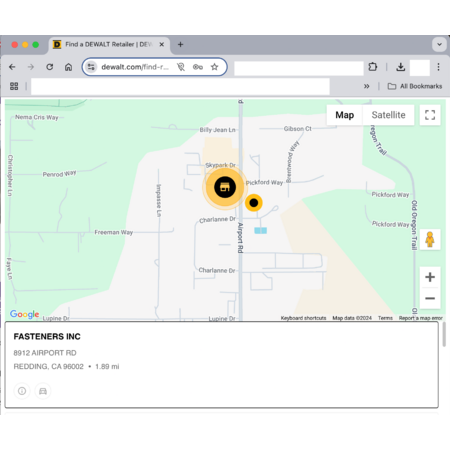Click the Street View pegman icon

(x=430, y=239)
